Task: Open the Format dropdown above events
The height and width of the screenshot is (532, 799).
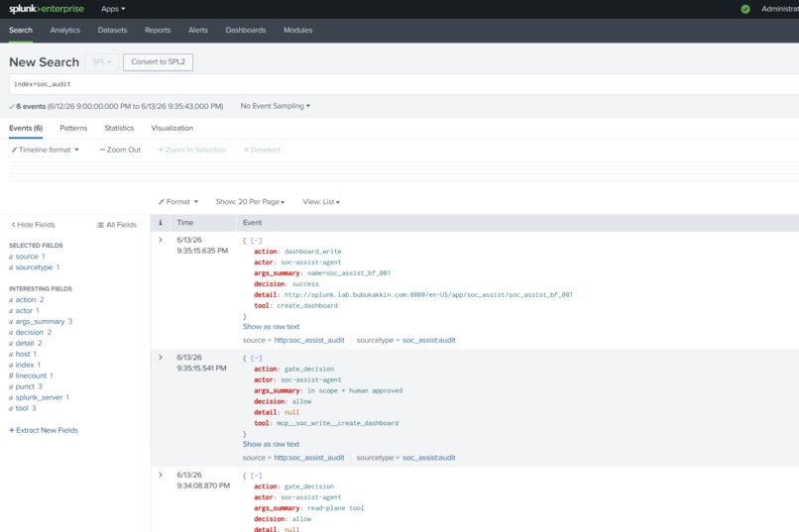Action: (x=177, y=201)
